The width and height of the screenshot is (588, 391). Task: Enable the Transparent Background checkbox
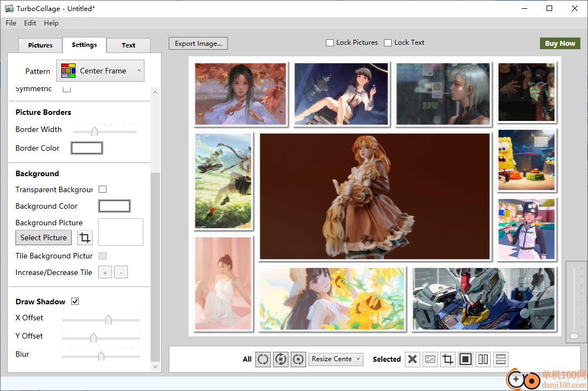pyautogui.click(x=103, y=189)
